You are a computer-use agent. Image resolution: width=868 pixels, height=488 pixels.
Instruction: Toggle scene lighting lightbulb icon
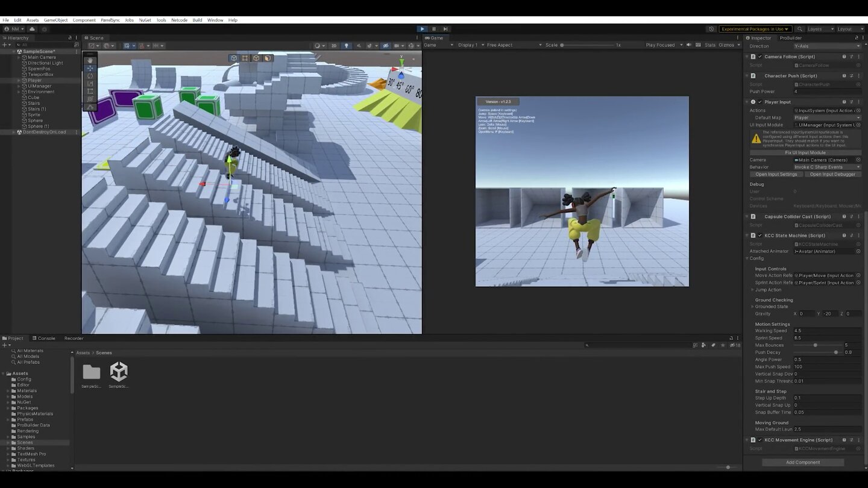[x=346, y=46]
